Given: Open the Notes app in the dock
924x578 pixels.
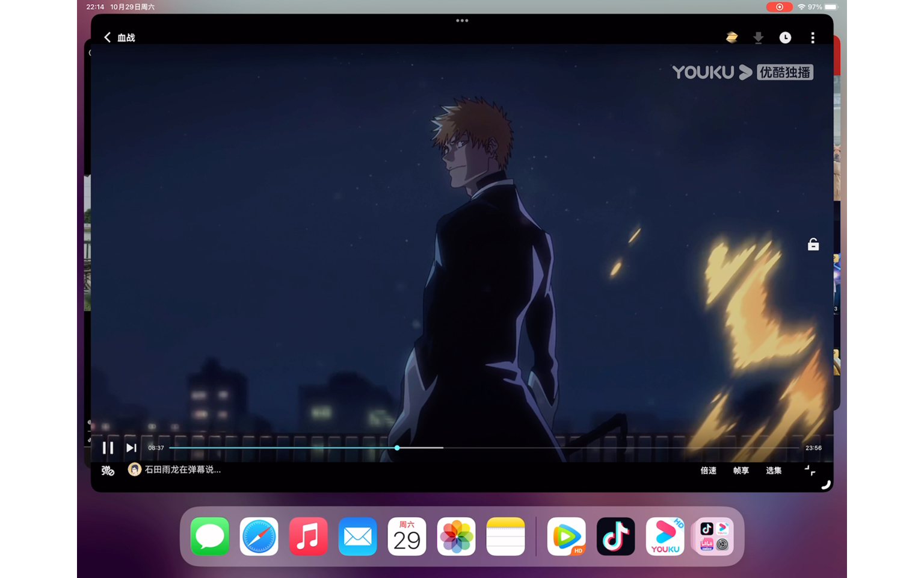Looking at the screenshot, I should click(x=506, y=536).
